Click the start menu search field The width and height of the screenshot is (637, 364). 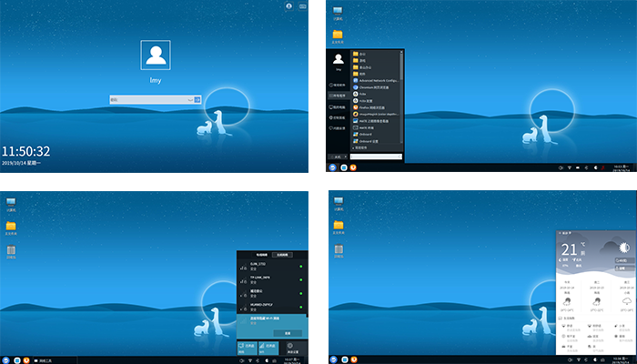(376, 157)
